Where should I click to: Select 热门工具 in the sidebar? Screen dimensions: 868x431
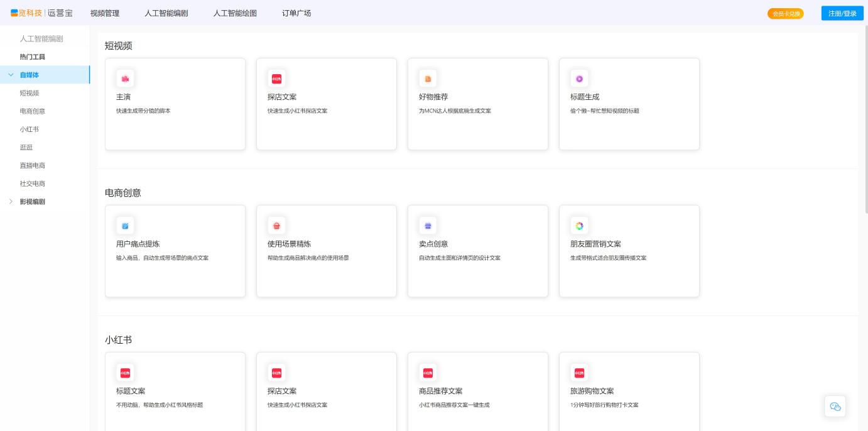[x=33, y=57]
